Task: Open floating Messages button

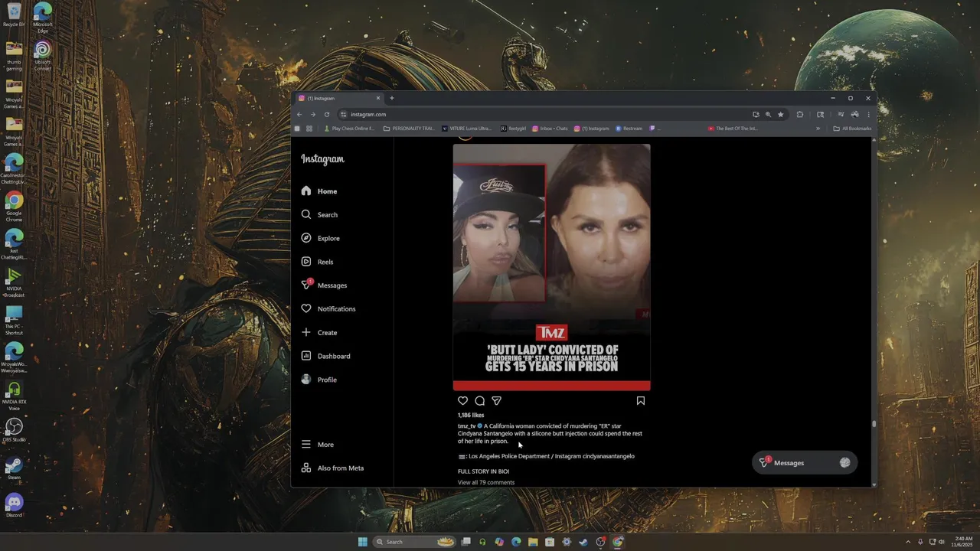Action: click(x=803, y=463)
